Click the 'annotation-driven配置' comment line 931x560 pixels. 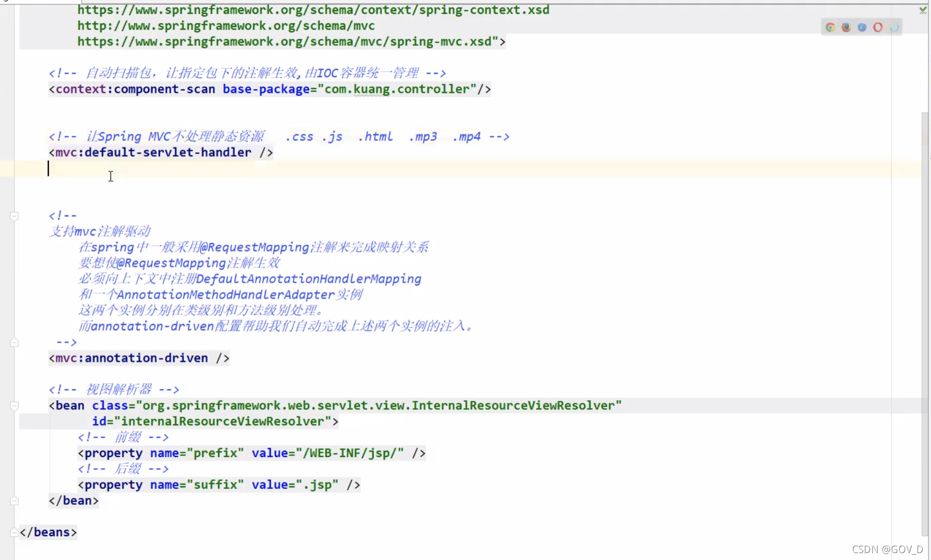(x=276, y=326)
